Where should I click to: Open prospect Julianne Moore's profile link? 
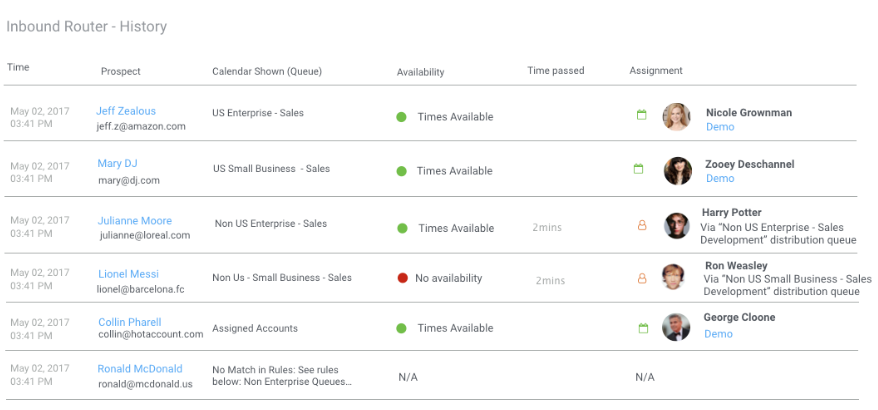(x=135, y=221)
